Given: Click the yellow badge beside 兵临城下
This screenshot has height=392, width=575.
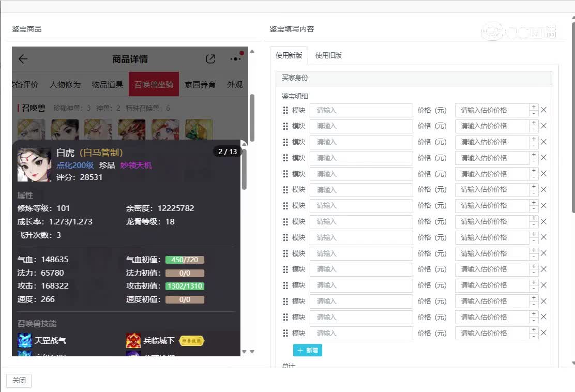Looking at the screenshot, I should pos(191,341).
